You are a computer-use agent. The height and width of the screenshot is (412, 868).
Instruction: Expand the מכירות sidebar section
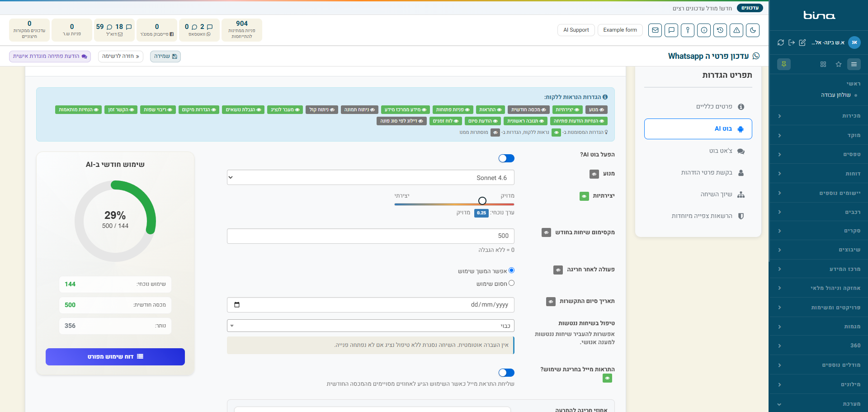pyautogui.click(x=818, y=116)
